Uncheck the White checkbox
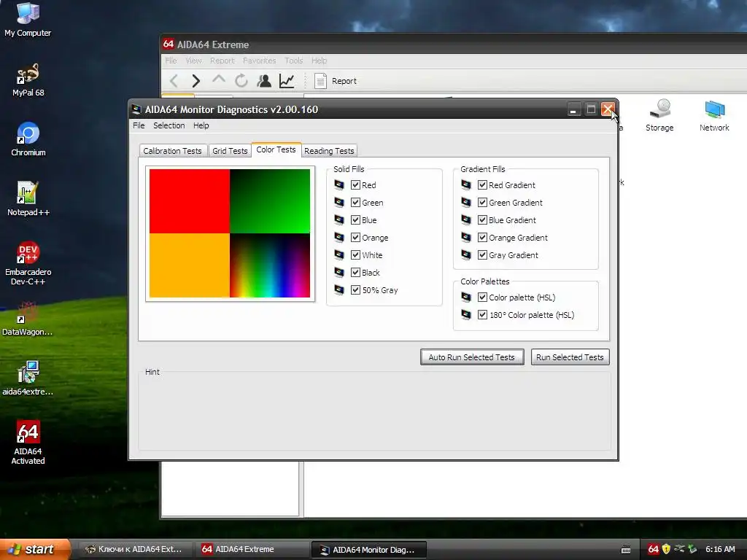 (355, 254)
